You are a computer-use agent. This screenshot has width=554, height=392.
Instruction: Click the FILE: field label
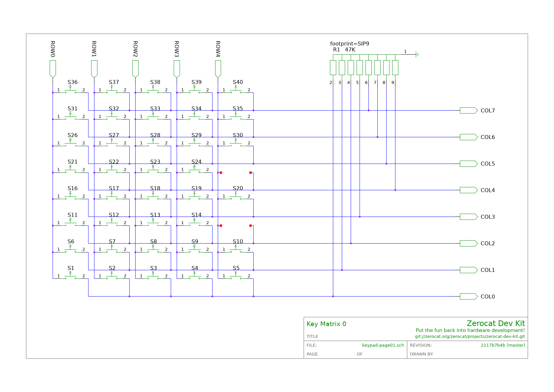[312, 345]
